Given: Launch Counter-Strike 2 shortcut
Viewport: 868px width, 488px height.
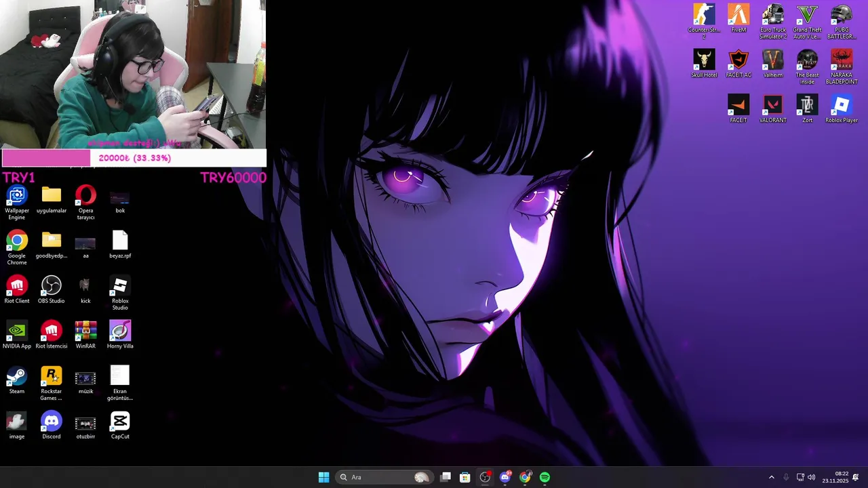Looking at the screenshot, I should pos(704,22).
